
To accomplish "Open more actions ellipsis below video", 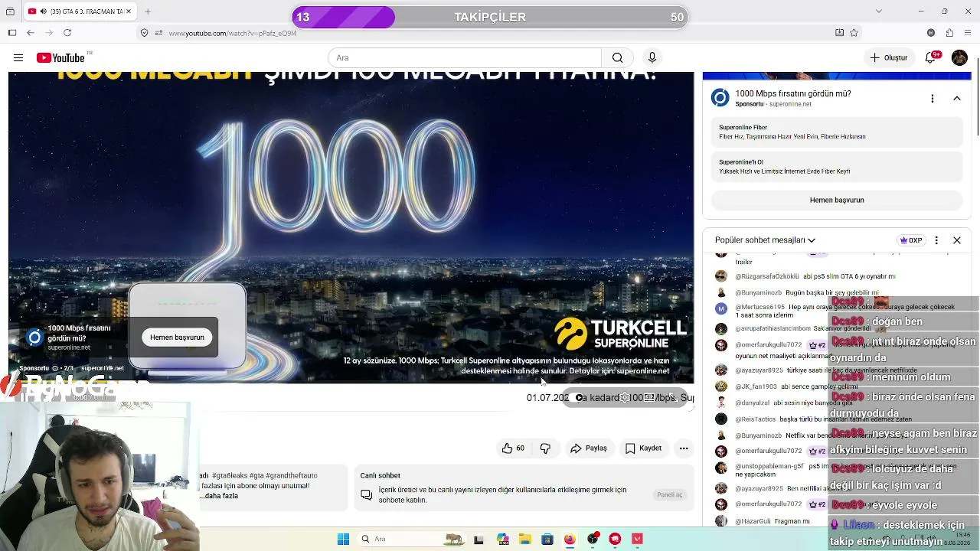I will (684, 448).
